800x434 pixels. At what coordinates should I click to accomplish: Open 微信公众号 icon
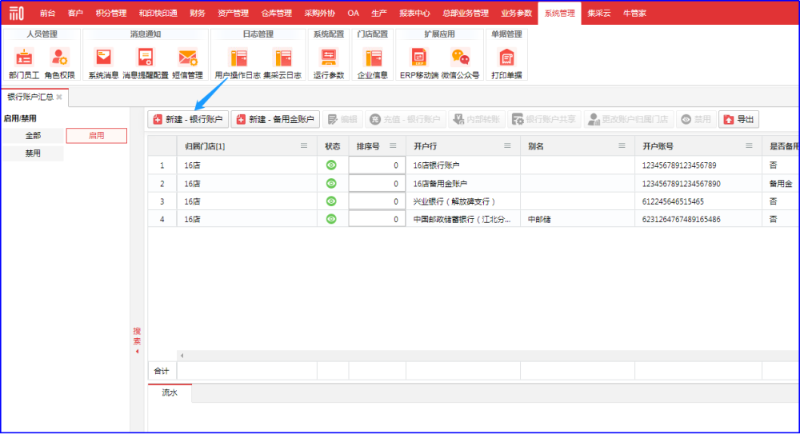click(460, 63)
